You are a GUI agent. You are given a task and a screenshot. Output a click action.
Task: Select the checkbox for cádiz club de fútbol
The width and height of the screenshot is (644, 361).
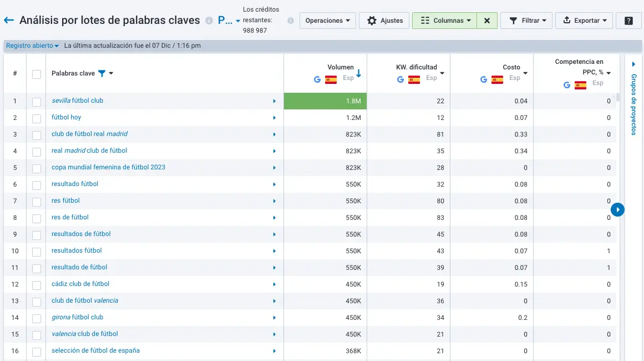click(x=36, y=284)
